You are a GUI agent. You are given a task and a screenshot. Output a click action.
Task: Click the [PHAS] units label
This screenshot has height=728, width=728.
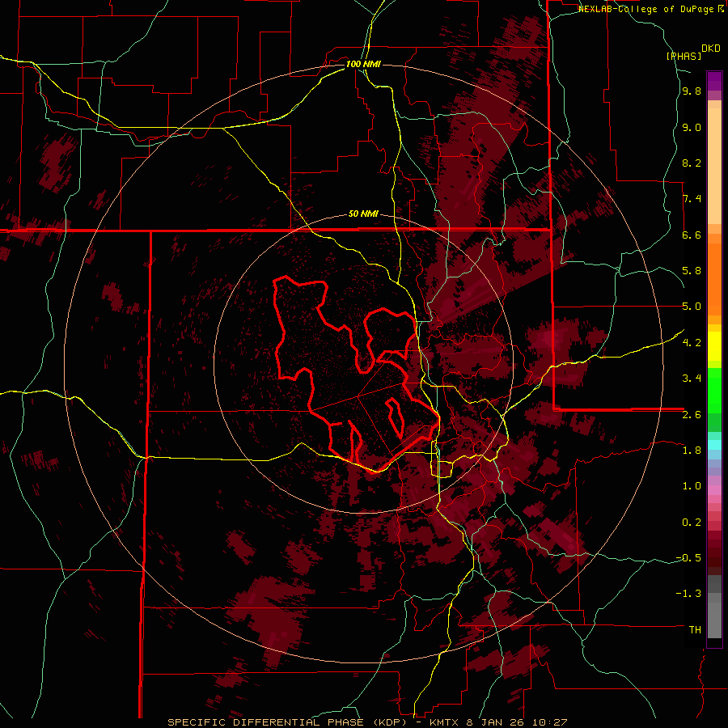pyautogui.click(x=684, y=56)
